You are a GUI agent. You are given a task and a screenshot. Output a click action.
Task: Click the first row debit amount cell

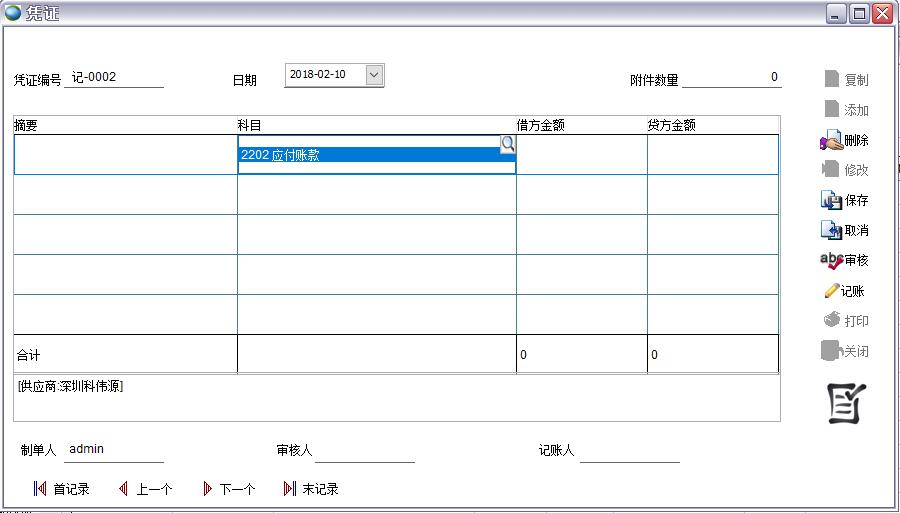tap(581, 155)
